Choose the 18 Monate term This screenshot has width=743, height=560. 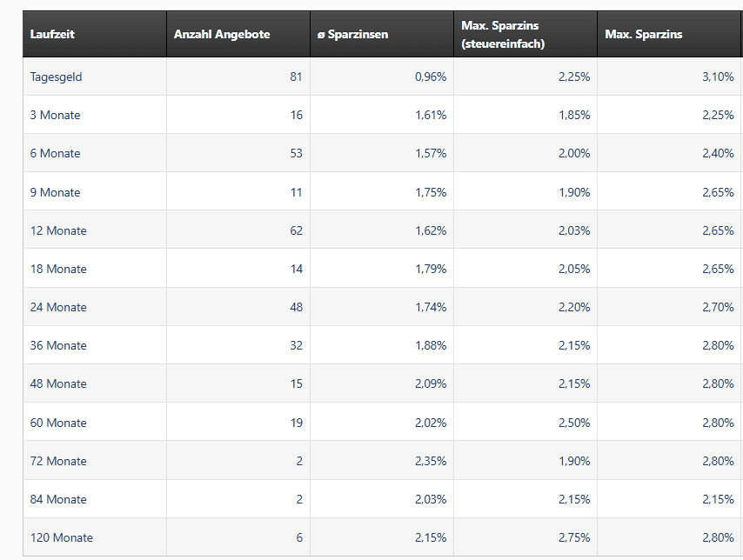pos(58,269)
